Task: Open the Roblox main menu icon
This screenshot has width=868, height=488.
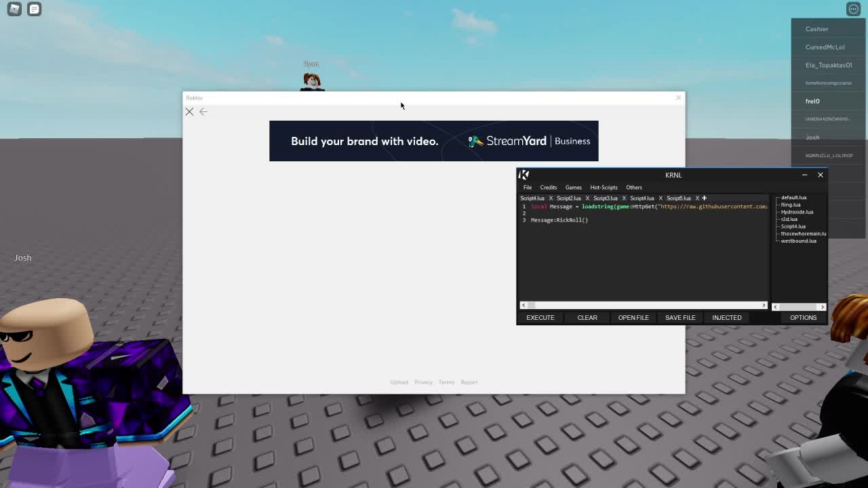Action: (x=14, y=9)
